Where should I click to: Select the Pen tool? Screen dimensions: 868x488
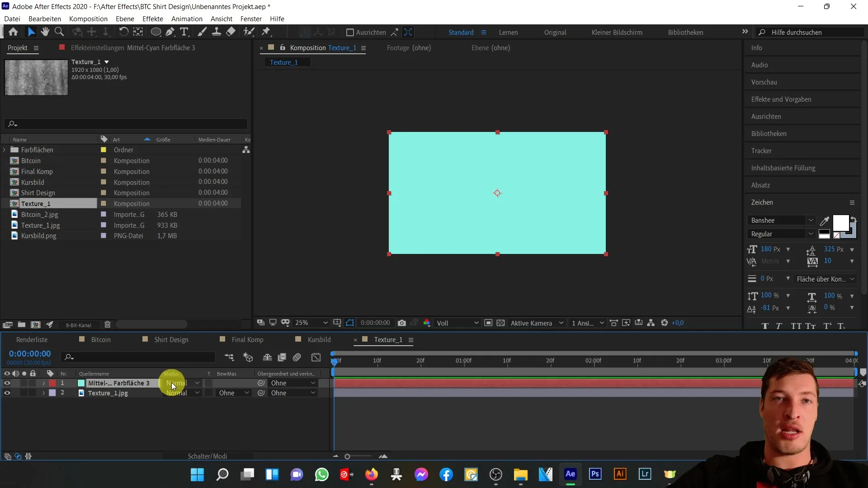pos(170,32)
